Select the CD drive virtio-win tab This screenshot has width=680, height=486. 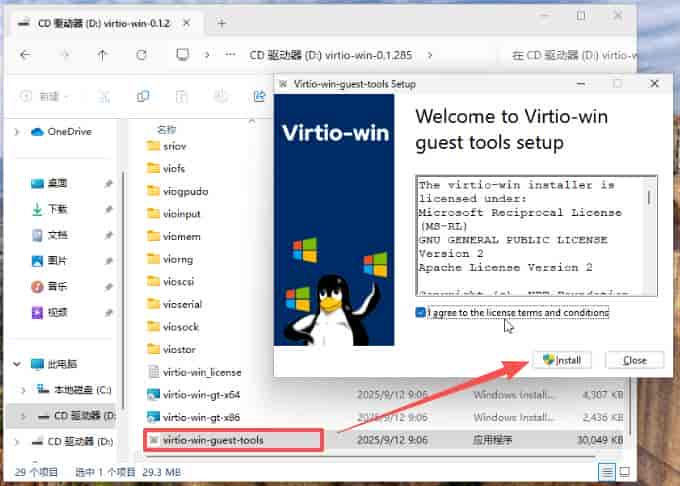pos(103,23)
